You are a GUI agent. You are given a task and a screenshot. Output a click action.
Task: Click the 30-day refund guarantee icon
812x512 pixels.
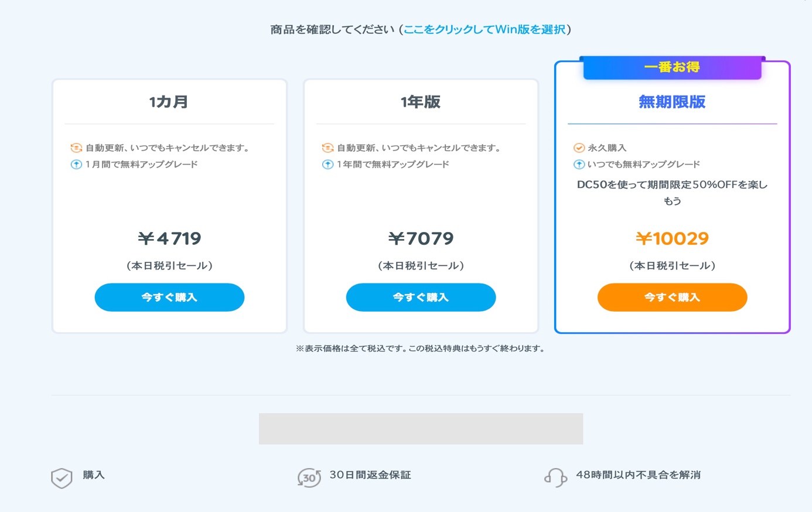tap(309, 477)
